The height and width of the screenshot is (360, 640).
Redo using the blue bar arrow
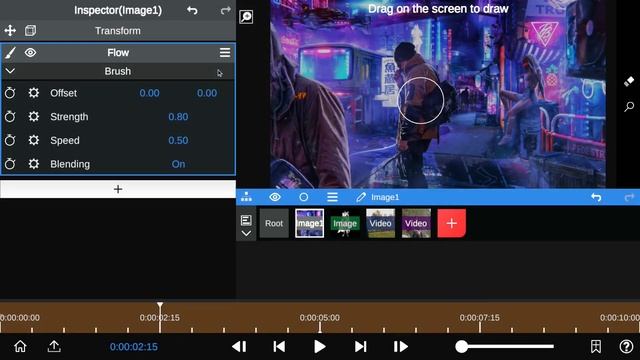(x=629, y=197)
